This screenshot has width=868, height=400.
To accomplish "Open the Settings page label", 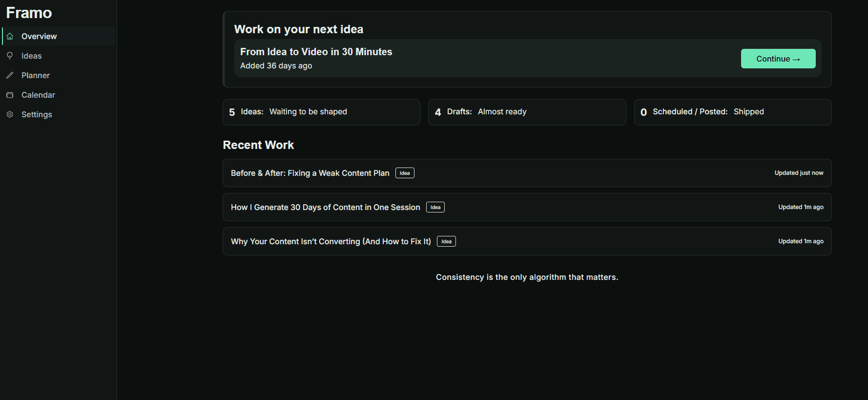I will (37, 115).
